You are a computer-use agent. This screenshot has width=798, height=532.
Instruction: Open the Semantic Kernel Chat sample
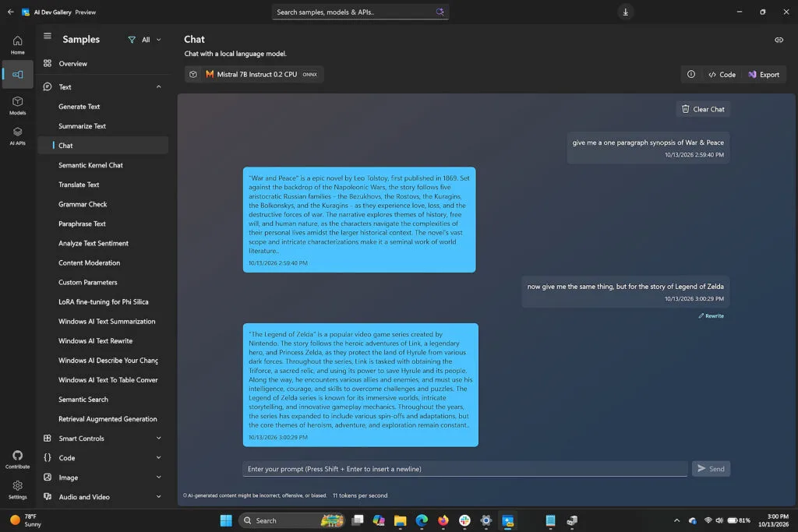103,165
